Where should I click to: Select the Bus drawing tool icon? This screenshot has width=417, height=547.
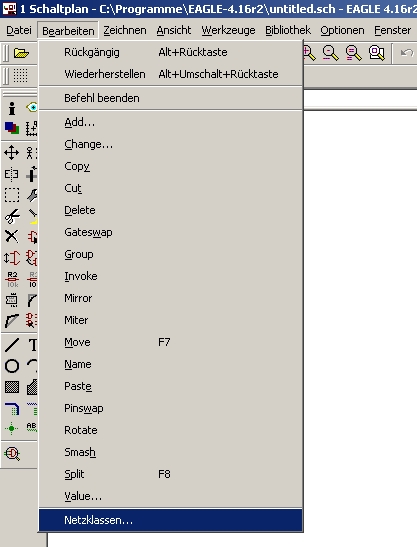12,409
